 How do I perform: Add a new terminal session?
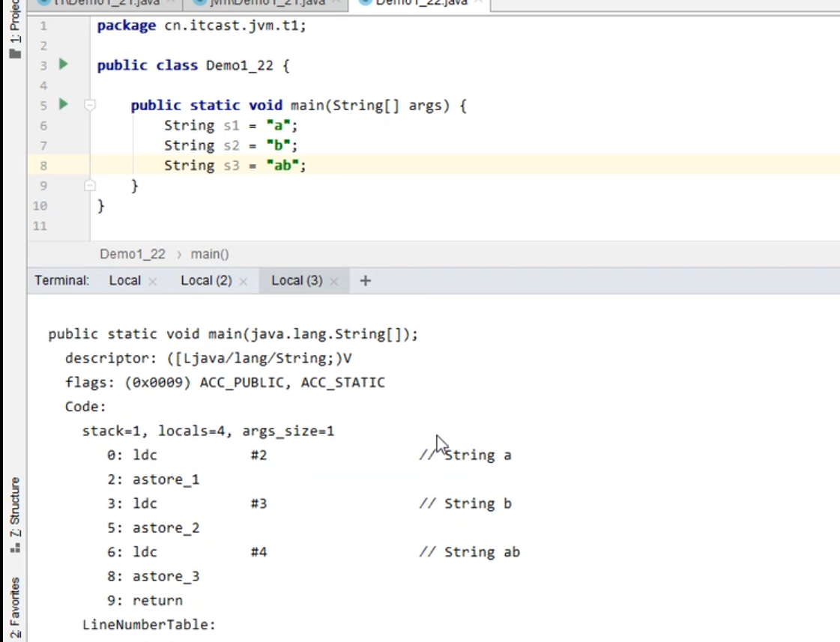(x=366, y=281)
